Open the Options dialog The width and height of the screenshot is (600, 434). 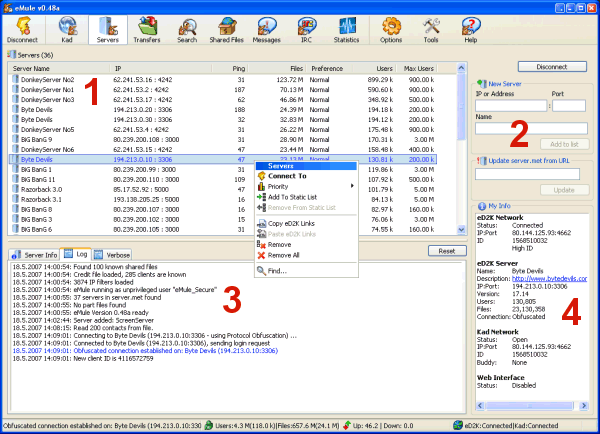[391, 30]
